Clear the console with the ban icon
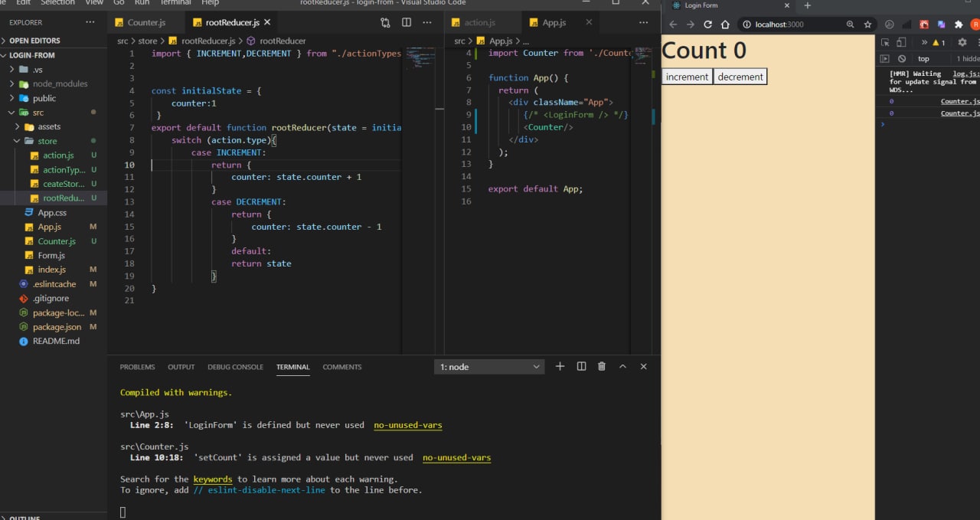 tap(902, 59)
